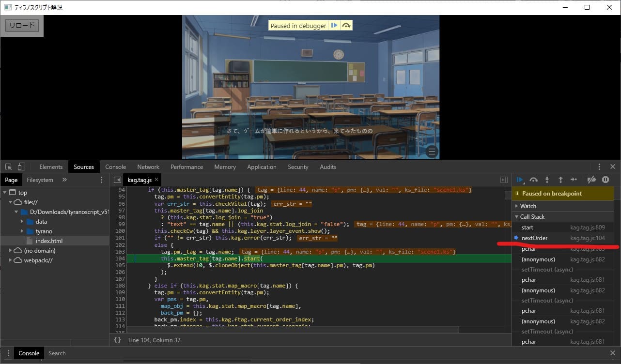This screenshot has width=621, height=364.
Task: Expand the tyrano folder
Action: [x=44, y=231]
